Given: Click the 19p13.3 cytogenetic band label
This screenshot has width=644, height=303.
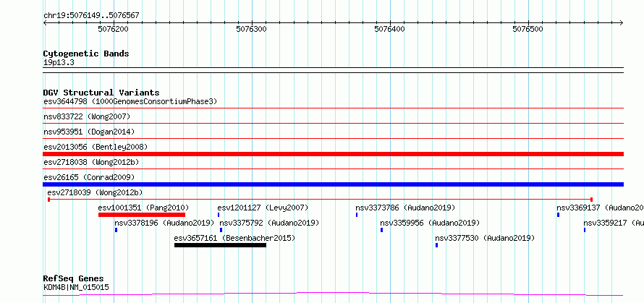Looking at the screenshot, I should 59,63.
